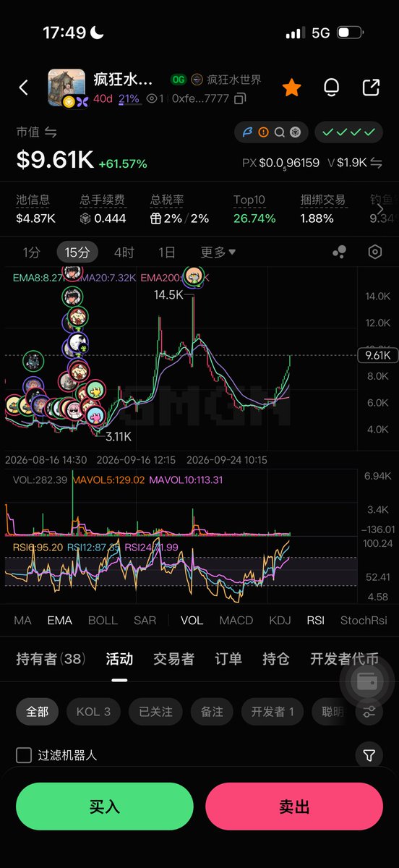Select the KOL 3 filter chip
The width and height of the screenshot is (399, 868).
point(94,712)
